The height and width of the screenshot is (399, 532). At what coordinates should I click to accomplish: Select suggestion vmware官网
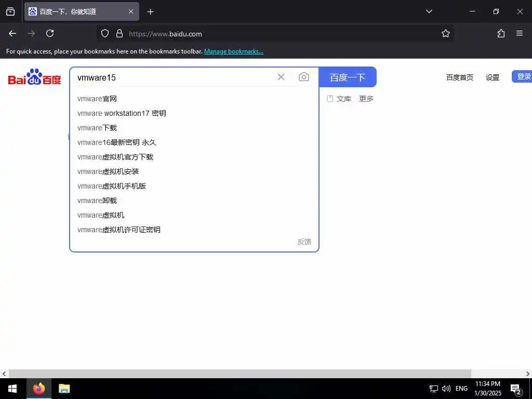pos(194,99)
